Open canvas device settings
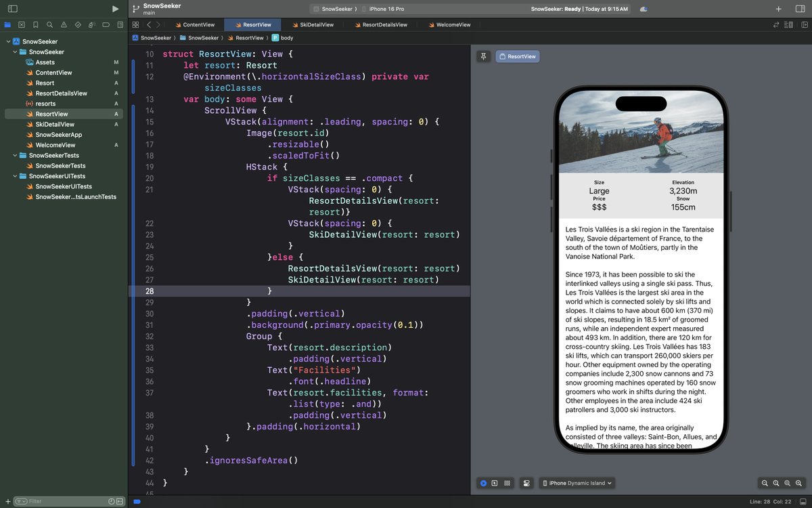The image size is (812, 508). pyautogui.click(x=526, y=483)
